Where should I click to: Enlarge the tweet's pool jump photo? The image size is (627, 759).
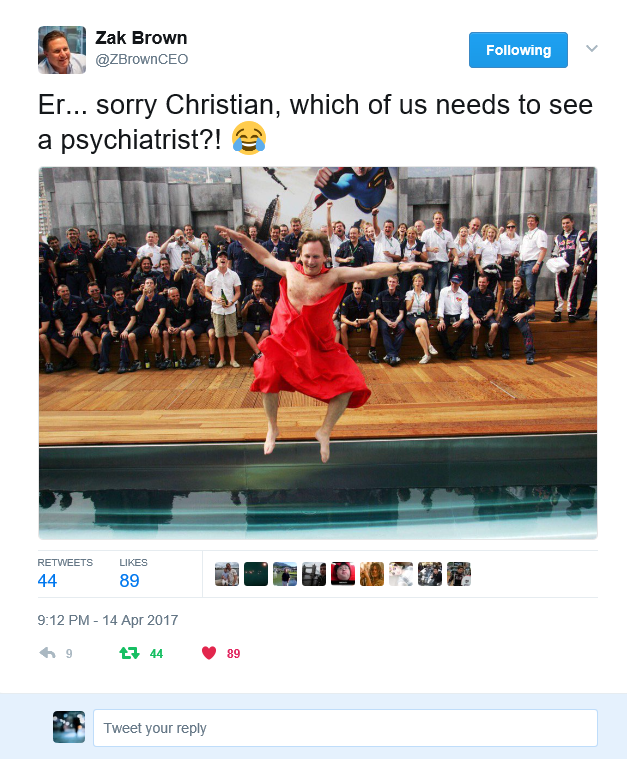(x=318, y=353)
